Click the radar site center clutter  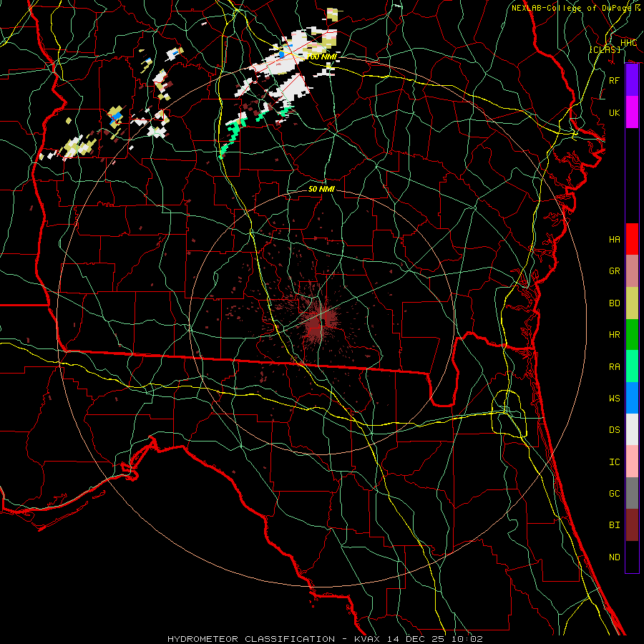318,323
